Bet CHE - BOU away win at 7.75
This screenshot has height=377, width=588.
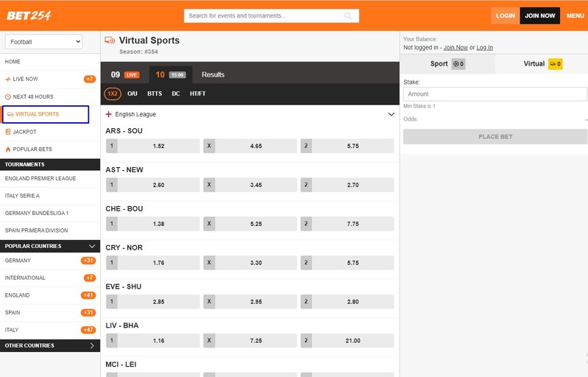tap(347, 224)
